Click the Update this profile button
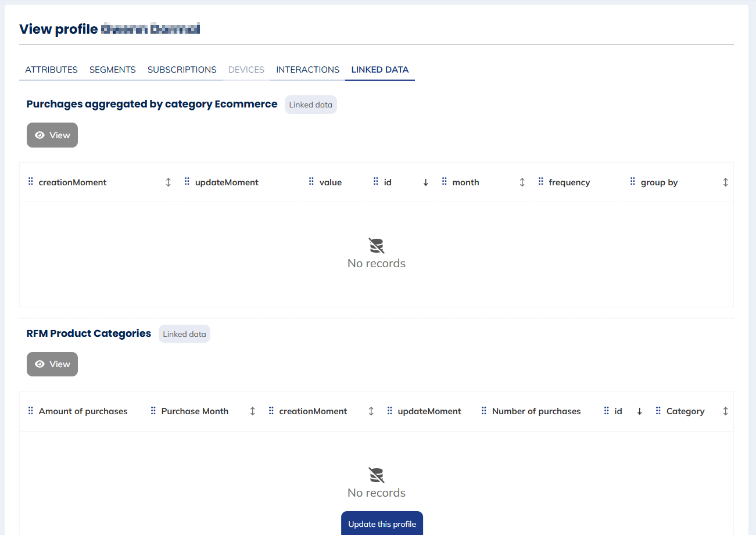 click(382, 524)
